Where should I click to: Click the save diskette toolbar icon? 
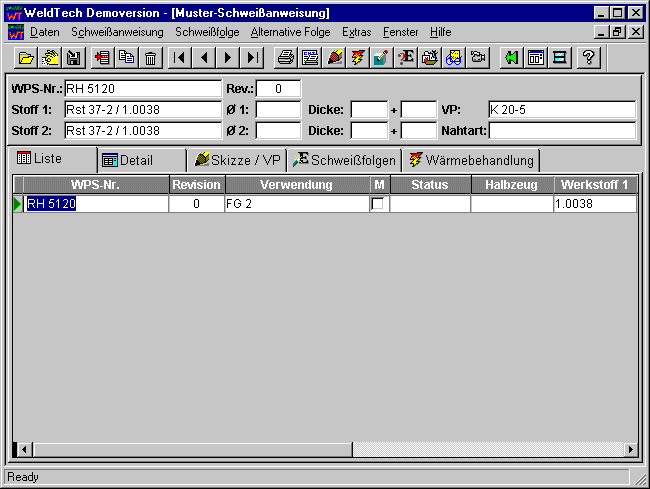[73, 58]
